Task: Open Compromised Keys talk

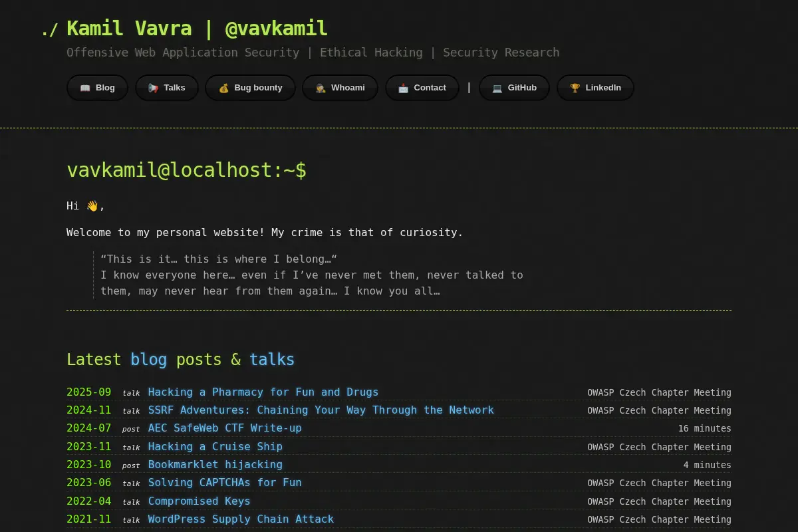Action: tap(199, 501)
